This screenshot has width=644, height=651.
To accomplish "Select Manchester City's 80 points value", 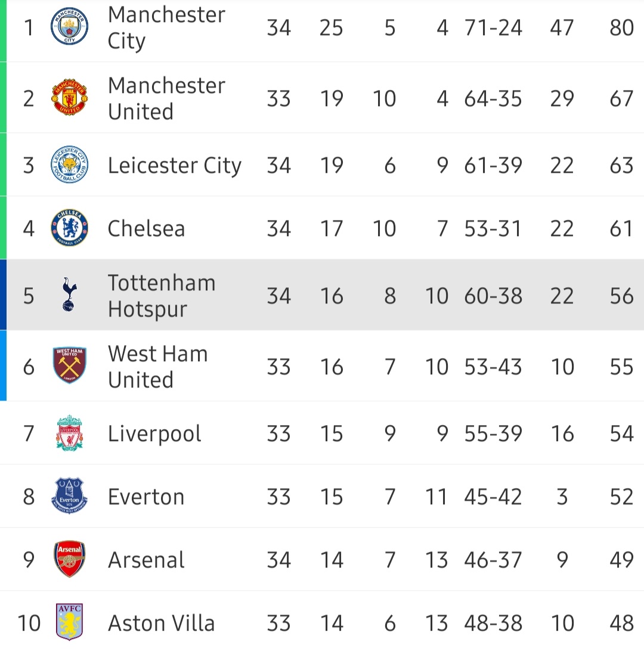I will (x=621, y=28).
